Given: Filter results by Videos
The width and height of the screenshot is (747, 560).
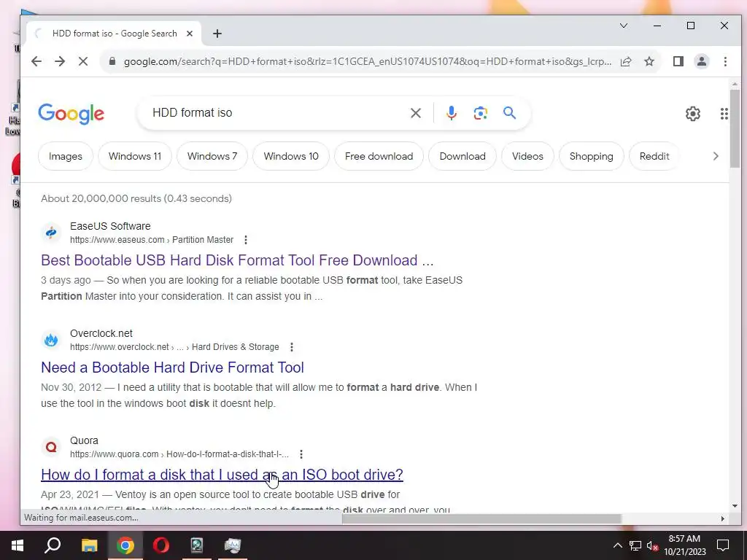Looking at the screenshot, I should [x=527, y=156].
